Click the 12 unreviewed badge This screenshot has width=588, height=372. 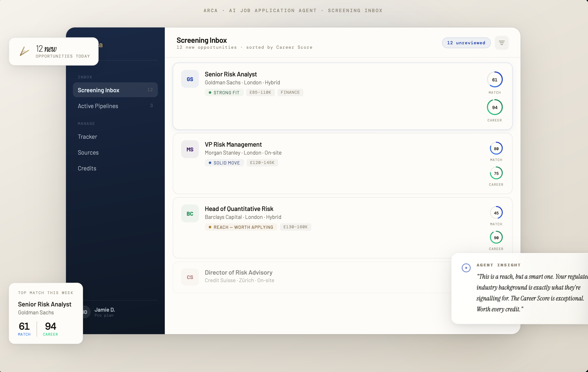click(466, 43)
